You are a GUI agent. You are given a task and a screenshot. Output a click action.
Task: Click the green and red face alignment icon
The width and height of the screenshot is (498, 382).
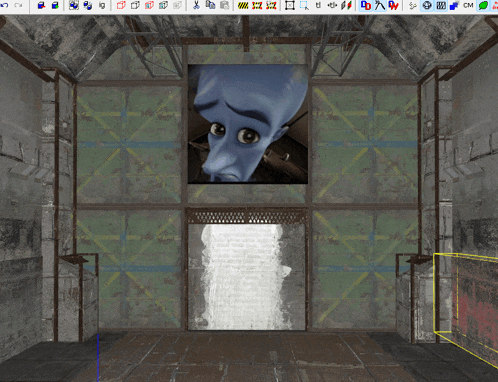coord(347,5)
